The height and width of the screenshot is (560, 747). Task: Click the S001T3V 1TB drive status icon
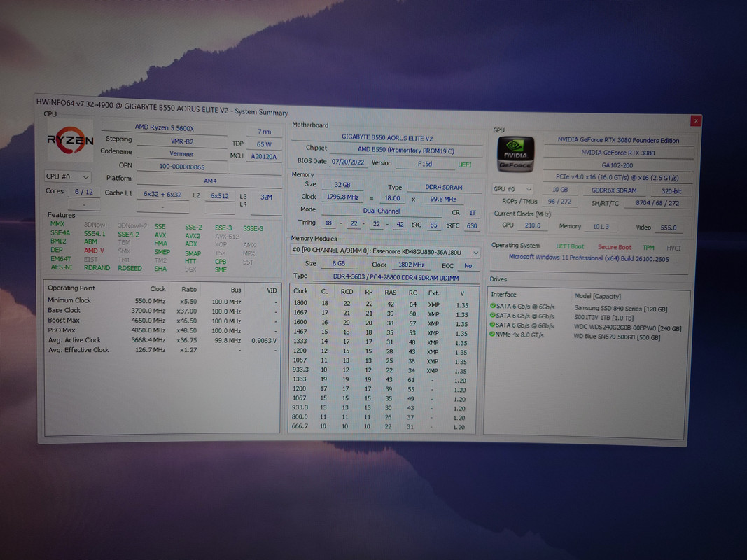pos(493,316)
